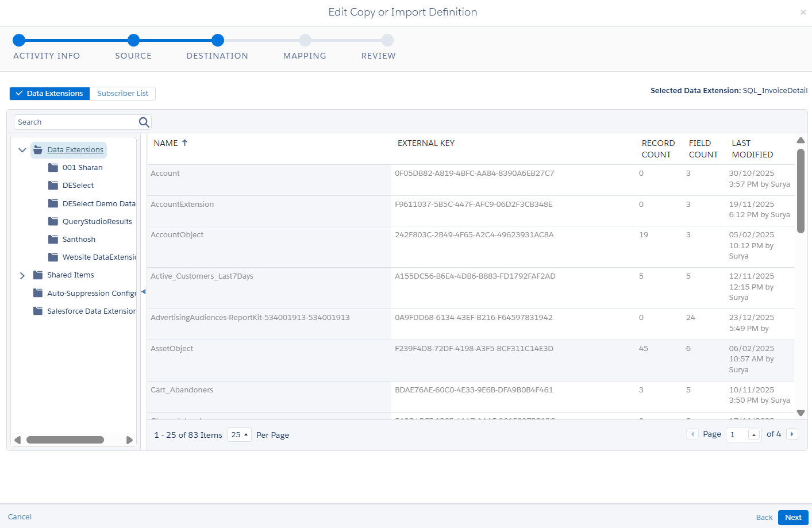Screen dimensions: 812x528
Task: Switch to Subscriber List option
Action: click(122, 94)
